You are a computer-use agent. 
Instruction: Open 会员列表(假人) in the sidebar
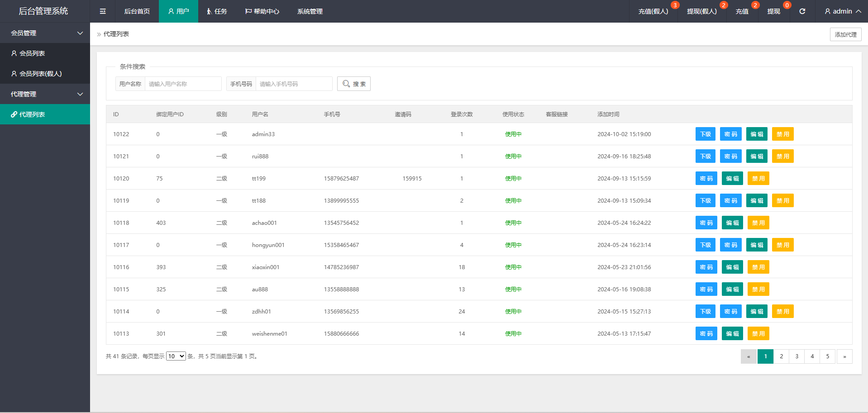point(40,74)
